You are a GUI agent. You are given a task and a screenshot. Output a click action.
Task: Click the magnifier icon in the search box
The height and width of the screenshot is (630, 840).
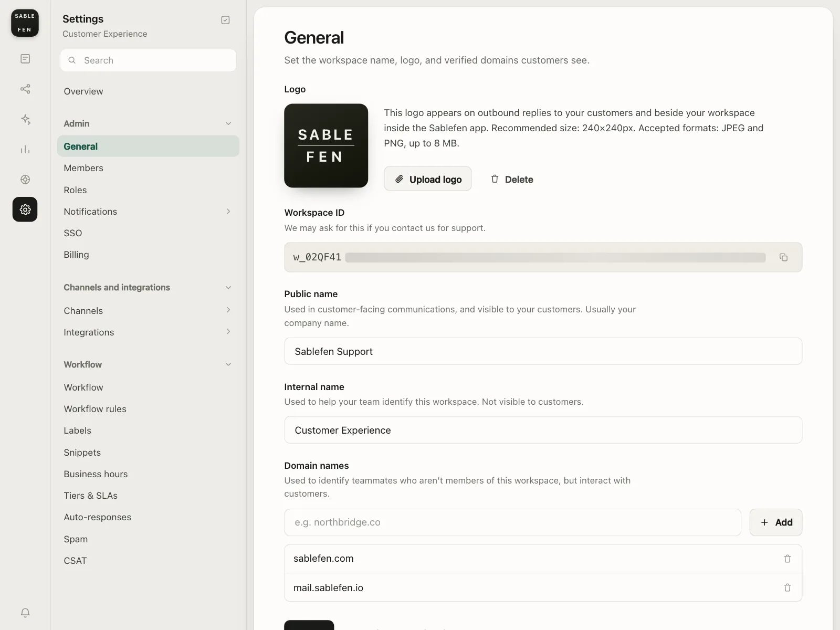[72, 60]
